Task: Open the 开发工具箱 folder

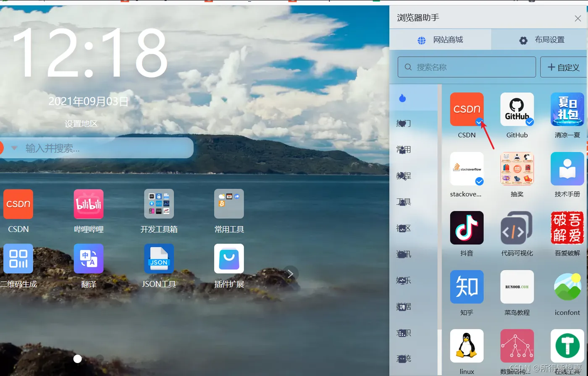Action: [159, 204]
